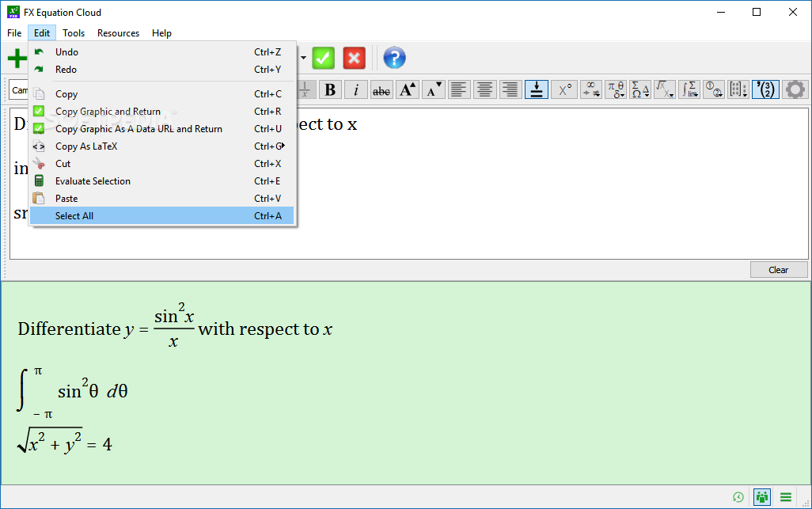
Task: Expand the arrow dropdown left of the green checkmark
Action: 303,58
